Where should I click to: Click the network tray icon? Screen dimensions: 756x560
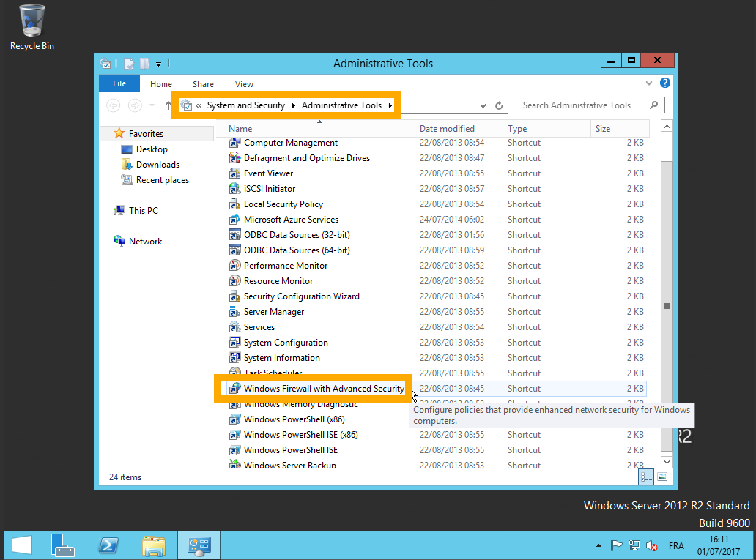coord(634,545)
